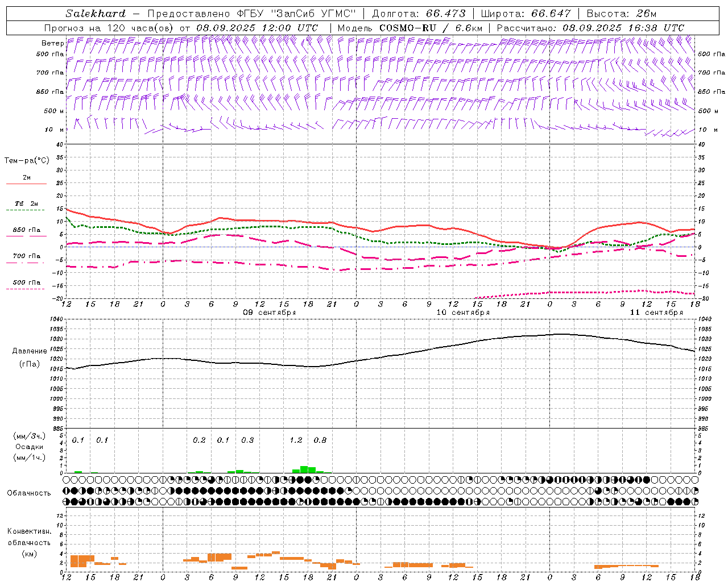Click the (мм/1ч.) precipitation unit label
728x582 pixels.
tap(30, 458)
